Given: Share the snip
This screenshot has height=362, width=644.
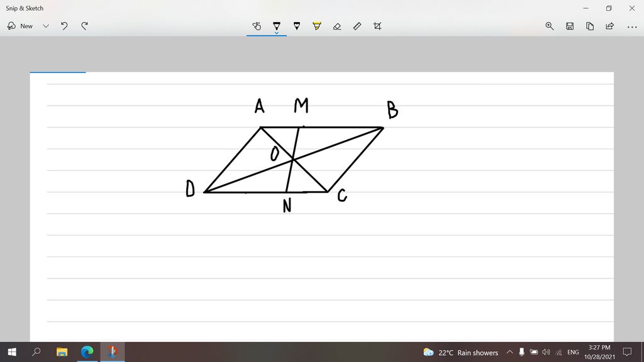Looking at the screenshot, I should [x=610, y=26].
